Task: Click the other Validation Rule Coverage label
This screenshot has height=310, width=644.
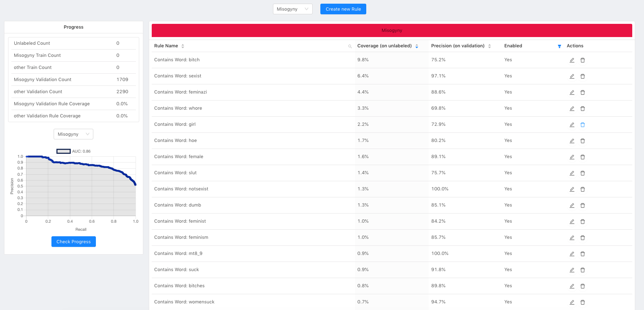Action: tap(47, 116)
